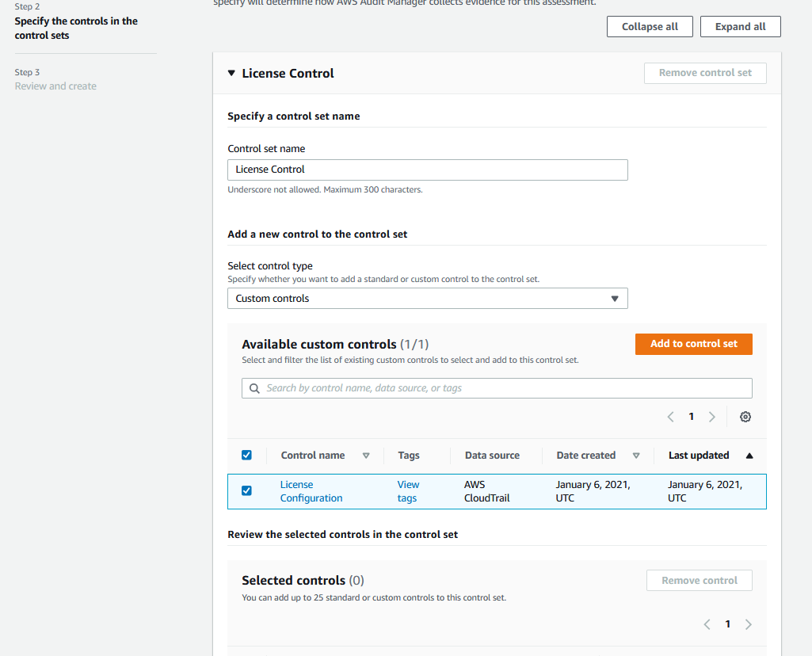
Task: Uncheck the select-all controls header checkbox
Action: 246,455
